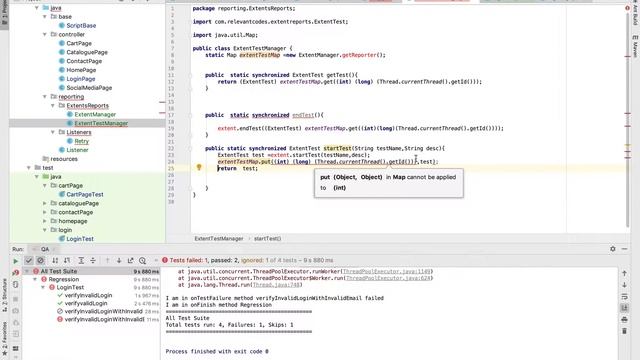Click fold marker beside getTest method line

(x=190, y=75)
